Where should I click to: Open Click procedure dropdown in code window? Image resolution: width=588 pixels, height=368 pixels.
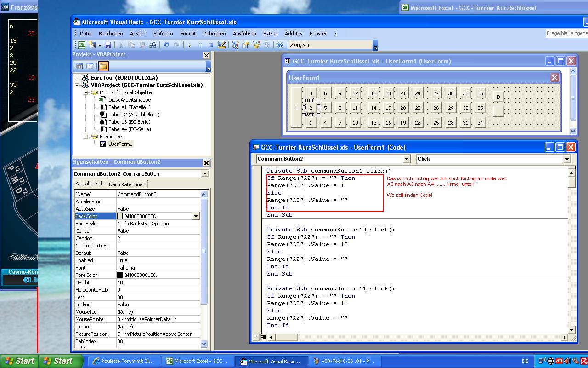click(x=567, y=159)
